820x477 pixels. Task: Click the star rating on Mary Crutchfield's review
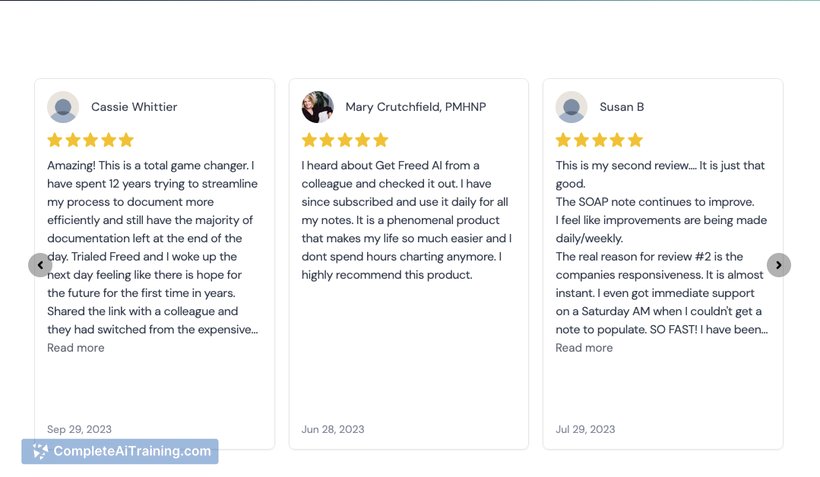click(345, 140)
